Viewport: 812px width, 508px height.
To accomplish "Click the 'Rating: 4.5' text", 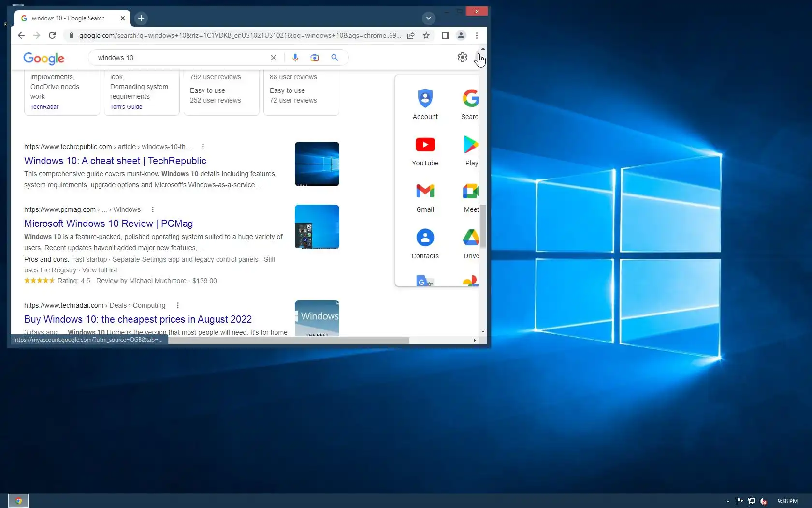I will click(74, 281).
